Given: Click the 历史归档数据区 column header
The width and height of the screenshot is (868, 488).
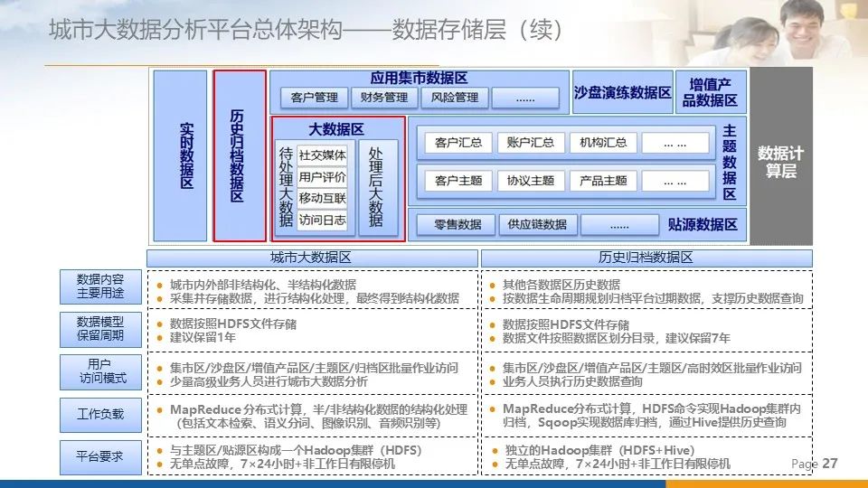Looking at the screenshot, I should (x=646, y=258).
